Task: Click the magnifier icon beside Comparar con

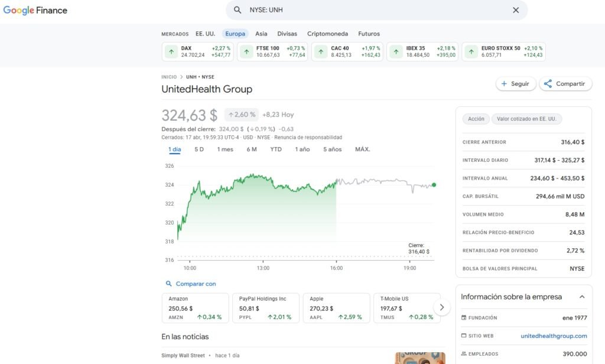Action: 168,284
